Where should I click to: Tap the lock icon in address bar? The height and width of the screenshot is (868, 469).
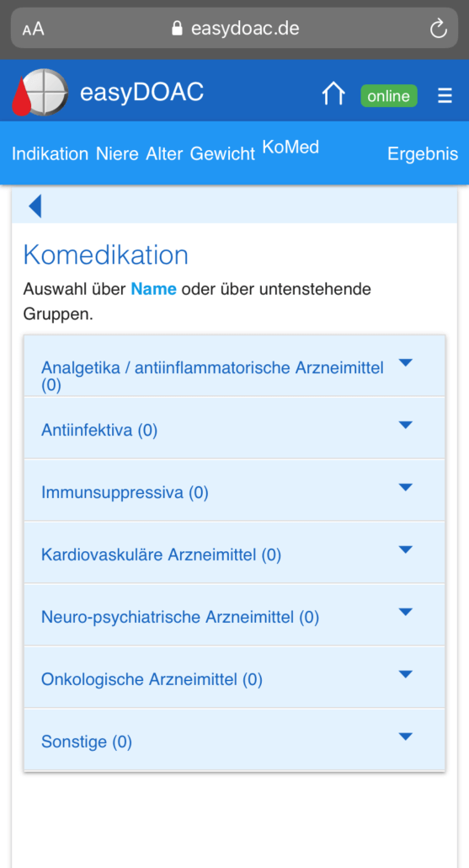point(177,29)
